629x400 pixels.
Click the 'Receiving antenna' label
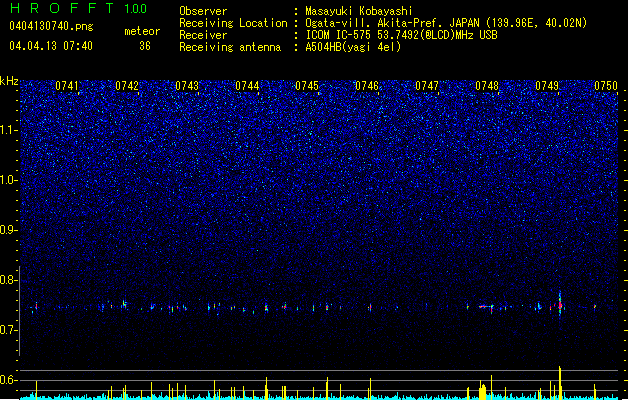click(230, 47)
